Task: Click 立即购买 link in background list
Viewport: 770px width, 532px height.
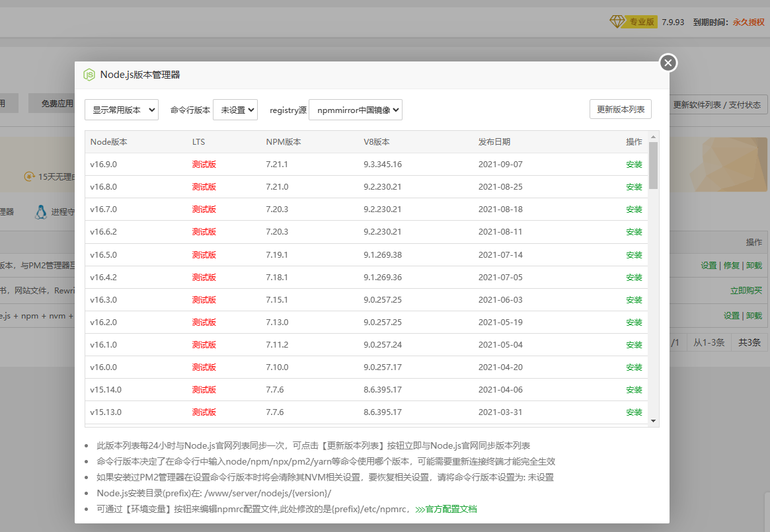Action: point(746,290)
